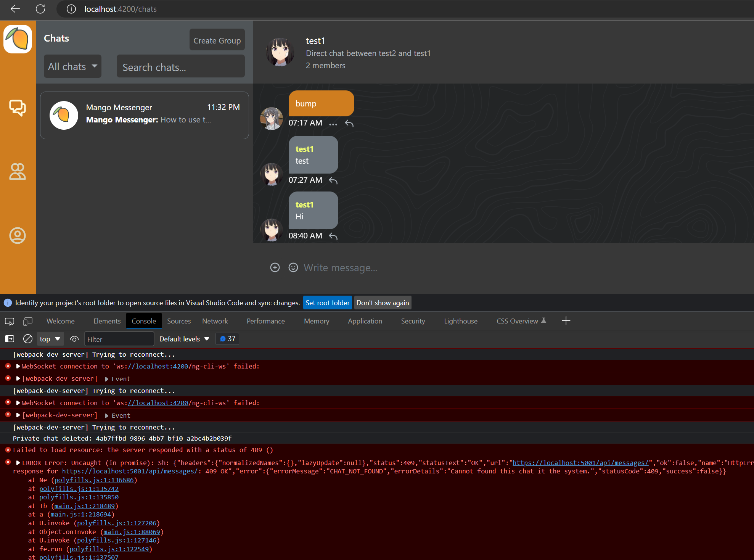The image size is (754, 560).
Task: Toggle the live expression eye icon
Action: pyautogui.click(x=74, y=339)
